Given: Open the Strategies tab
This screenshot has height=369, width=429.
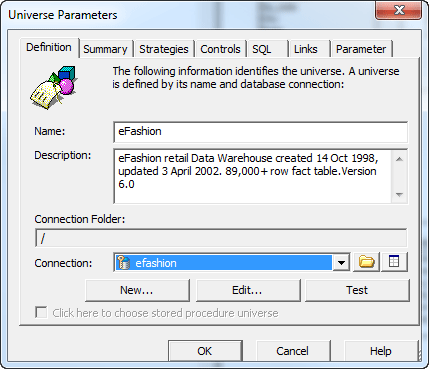Looking at the screenshot, I should 164,49.
